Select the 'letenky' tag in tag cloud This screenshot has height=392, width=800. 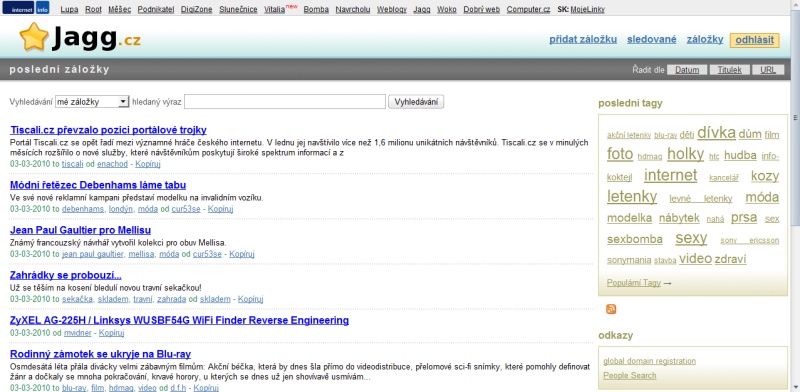pos(632,197)
